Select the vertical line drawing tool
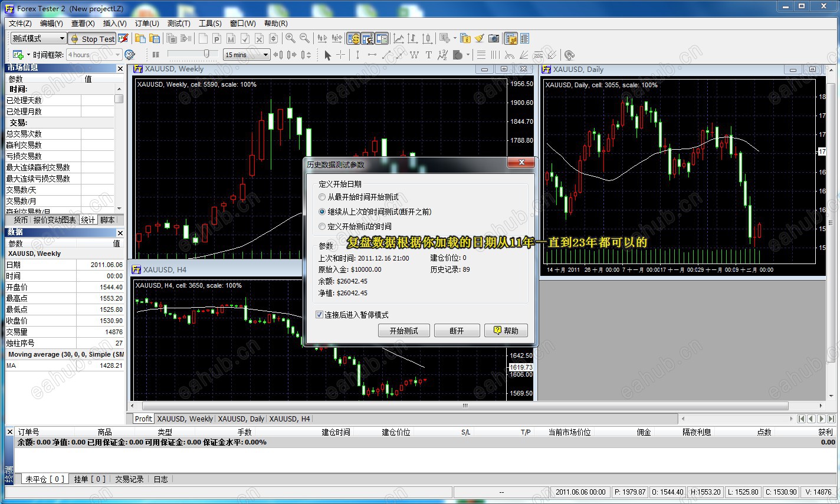Viewport: 840px width, 504px height. (357, 55)
